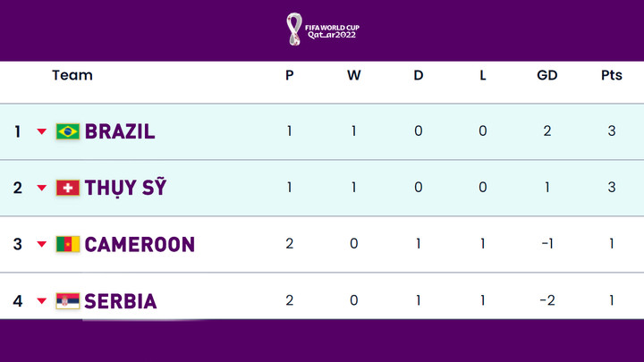The width and height of the screenshot is (644, 362).
Task: Expand the Thụy Sỹ row arrow
Action: tap(41, 189)
